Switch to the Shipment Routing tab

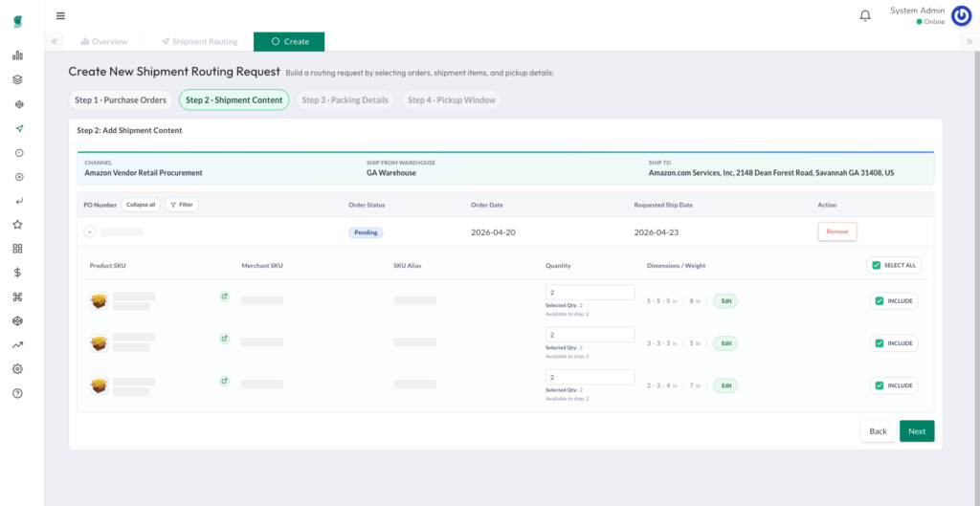pyautogui.click(x=199, y=42)
